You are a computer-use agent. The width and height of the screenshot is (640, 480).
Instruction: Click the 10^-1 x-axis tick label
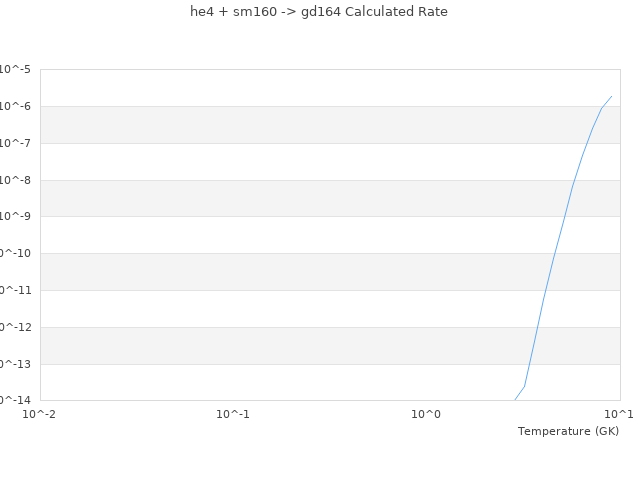coord(233,414)
